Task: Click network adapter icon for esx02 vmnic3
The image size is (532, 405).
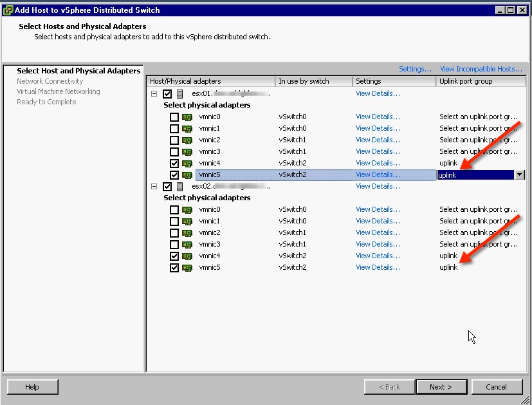Action: pos(187,245)
